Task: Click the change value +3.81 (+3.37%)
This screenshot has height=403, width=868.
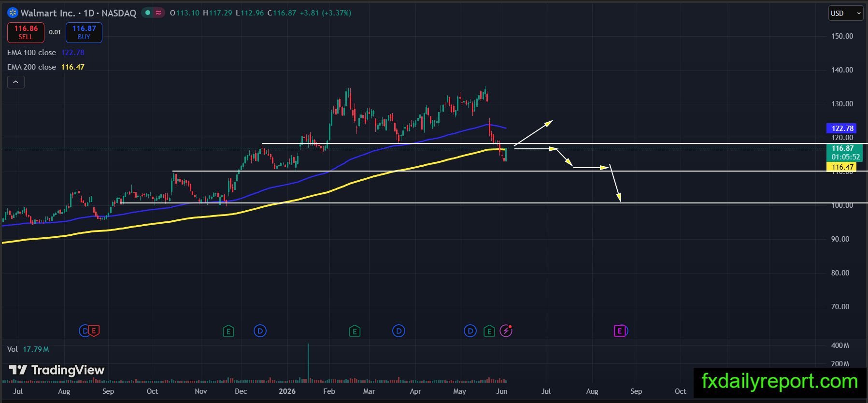Action: [x=326, y=13]
